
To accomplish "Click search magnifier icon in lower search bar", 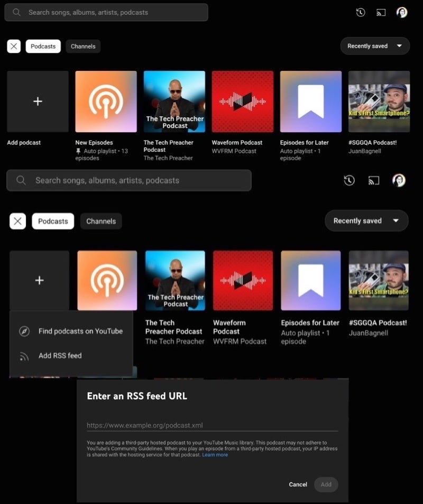I will coord(21,180).
